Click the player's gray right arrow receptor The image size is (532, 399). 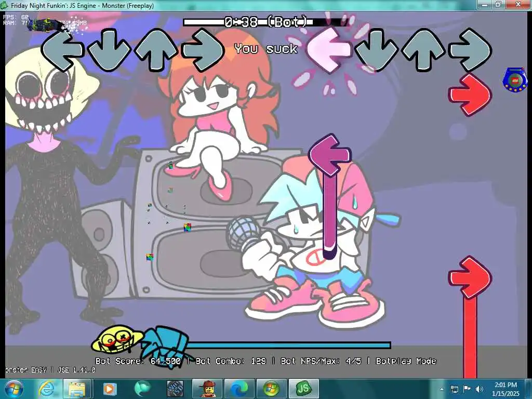click(470, 50)
